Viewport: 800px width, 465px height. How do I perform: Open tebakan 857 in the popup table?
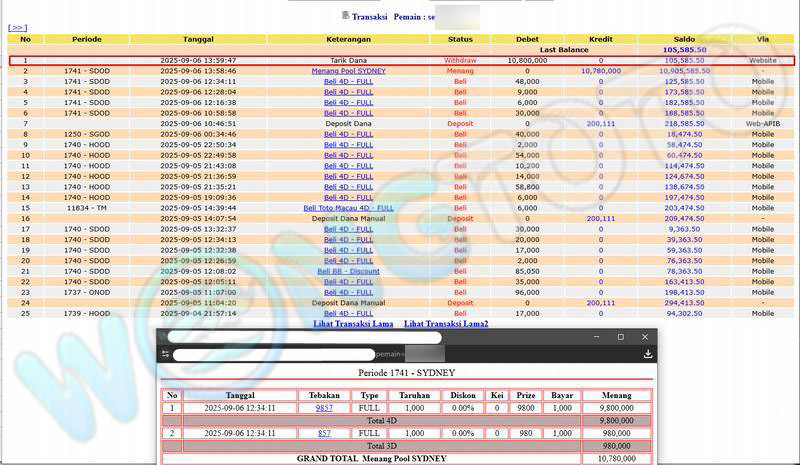pos(324,433)
